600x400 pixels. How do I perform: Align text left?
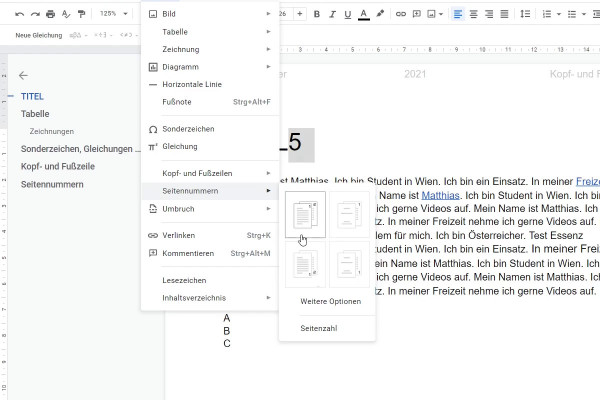click(458, 14)
